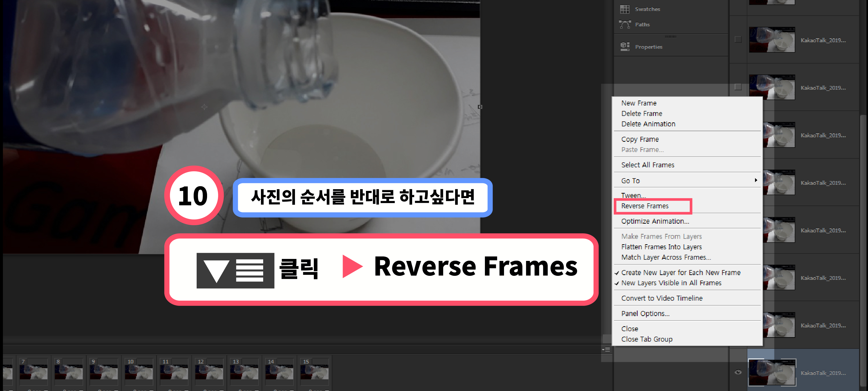Image resolution: width=868 pixels, height=391 pixels.
Task: Click the timeline panel flyout menu icon
Action: click(x=606, y=350)
